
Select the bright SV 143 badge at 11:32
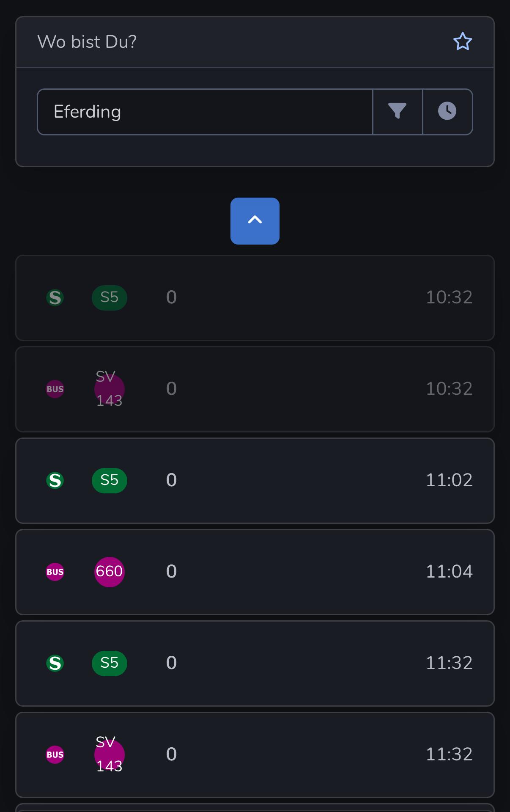click(109, 755)
